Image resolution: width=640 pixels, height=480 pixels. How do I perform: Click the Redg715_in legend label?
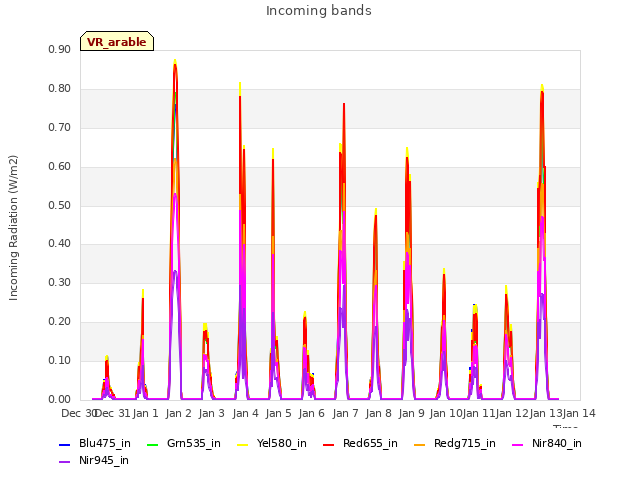coord(464,444)
